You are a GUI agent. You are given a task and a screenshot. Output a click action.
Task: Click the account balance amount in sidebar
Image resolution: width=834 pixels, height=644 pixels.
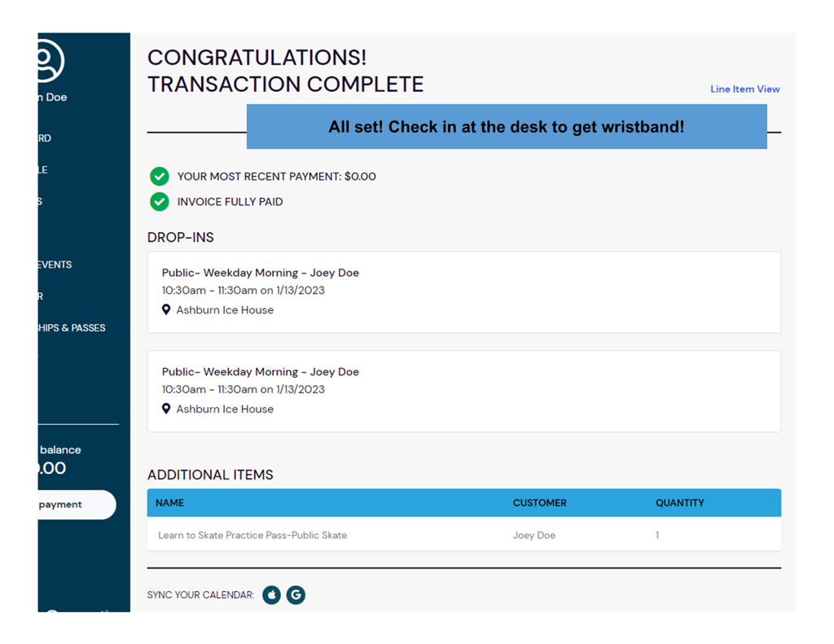click(x=52, y=468)
